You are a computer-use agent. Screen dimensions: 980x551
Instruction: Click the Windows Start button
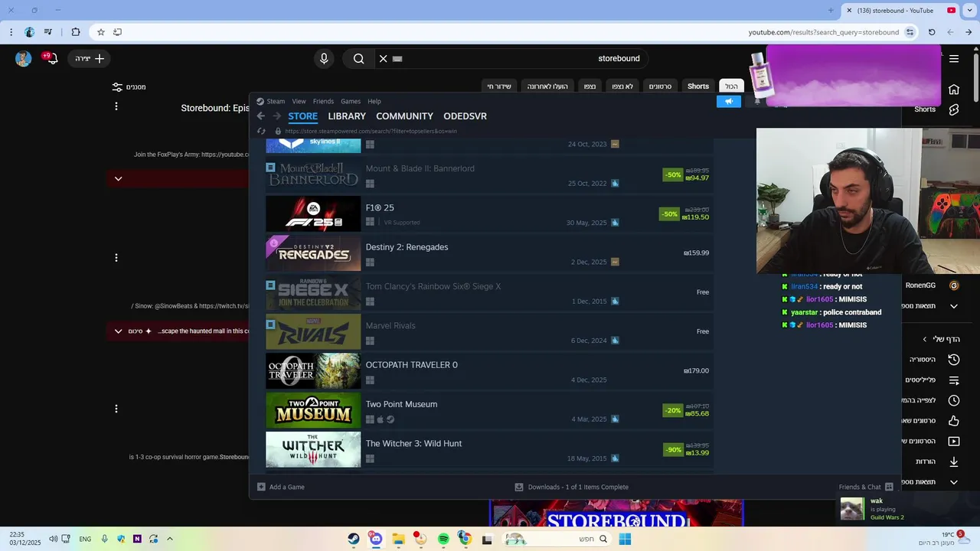point(625,540)
